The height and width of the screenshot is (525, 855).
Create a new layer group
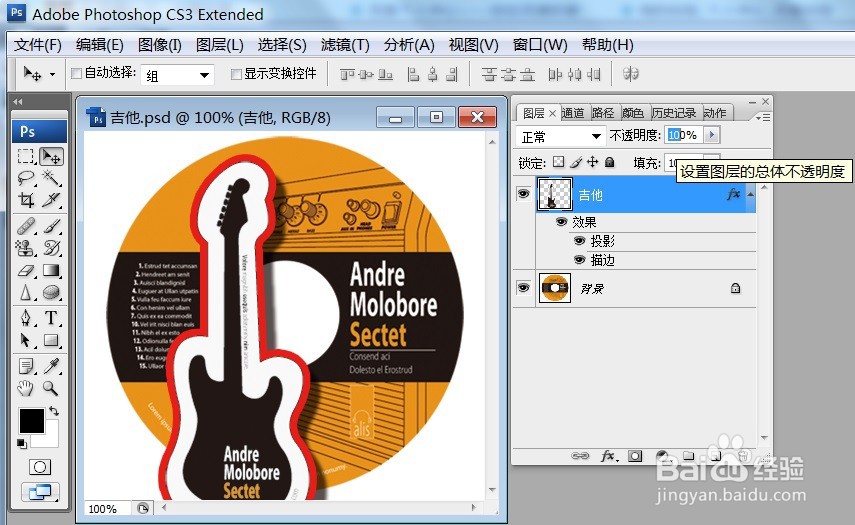689,456
